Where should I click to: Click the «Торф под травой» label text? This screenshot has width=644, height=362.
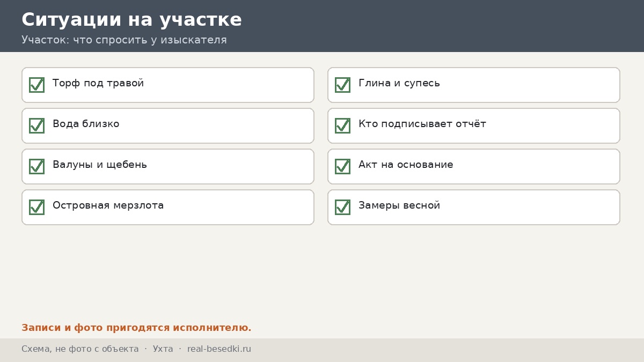coord(98,84)
